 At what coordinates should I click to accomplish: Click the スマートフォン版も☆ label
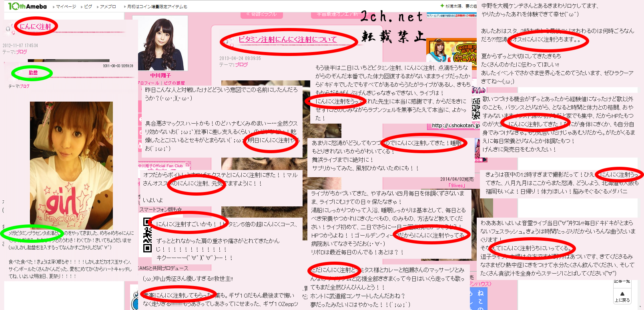point(161,209)
